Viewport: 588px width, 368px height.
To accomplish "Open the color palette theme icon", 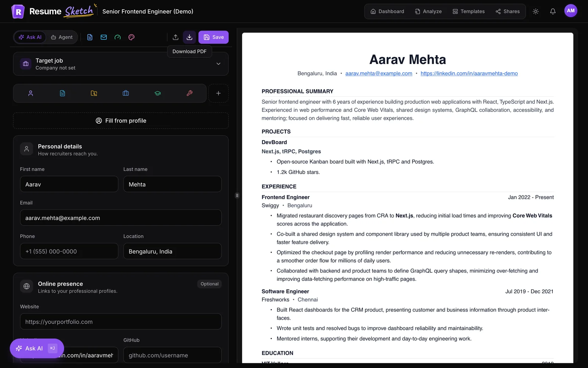I will point(132,37).
